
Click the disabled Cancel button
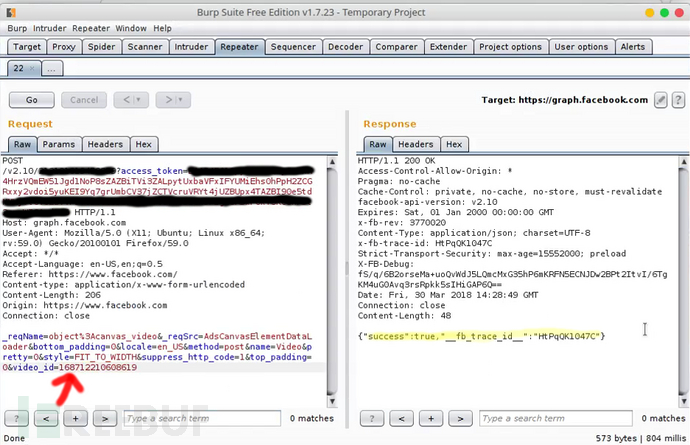pos(84,100)
